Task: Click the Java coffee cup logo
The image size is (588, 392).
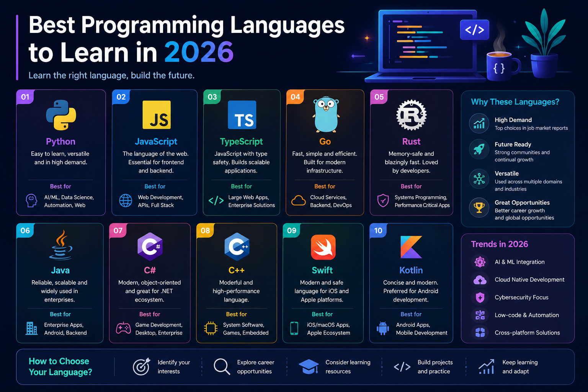Action: pos(60,245)
